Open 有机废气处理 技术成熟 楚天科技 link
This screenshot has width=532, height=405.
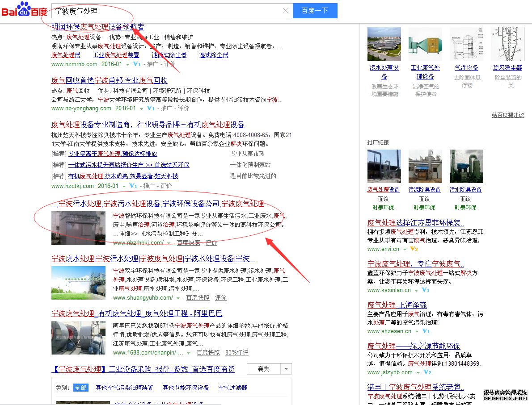tap(123, 176)
